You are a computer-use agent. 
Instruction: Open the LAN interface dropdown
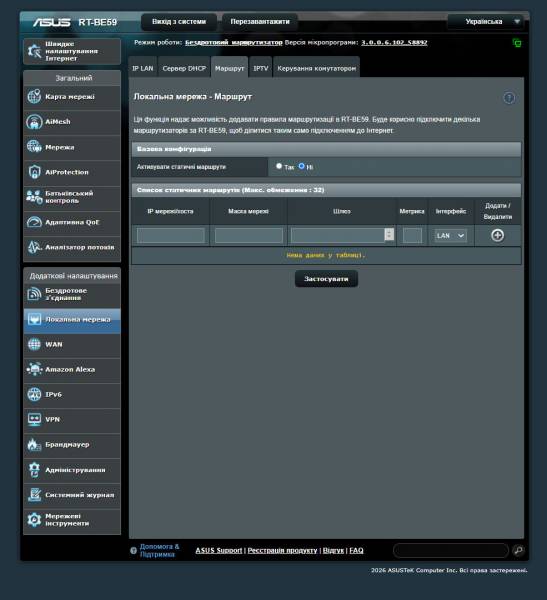[451, 236]
